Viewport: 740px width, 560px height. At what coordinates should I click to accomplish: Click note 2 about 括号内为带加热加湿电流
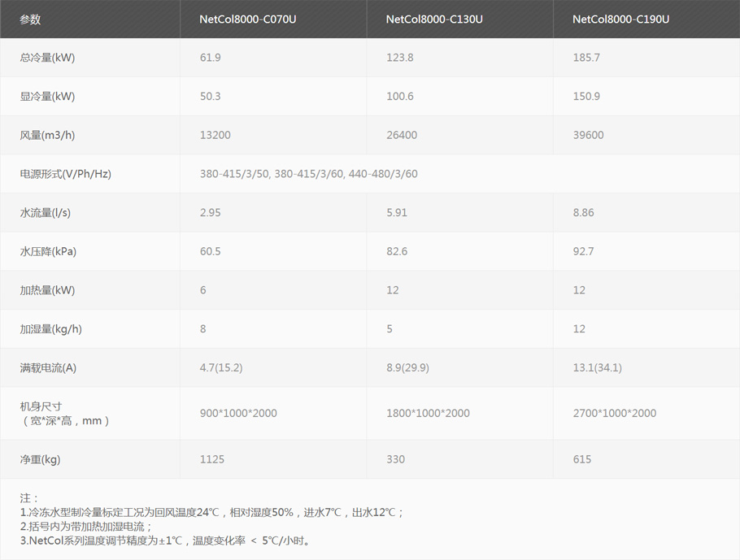86,526
